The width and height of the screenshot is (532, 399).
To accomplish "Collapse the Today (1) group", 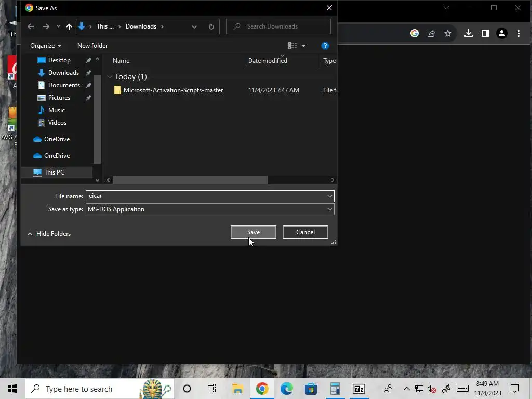I will tap(110, 77).
